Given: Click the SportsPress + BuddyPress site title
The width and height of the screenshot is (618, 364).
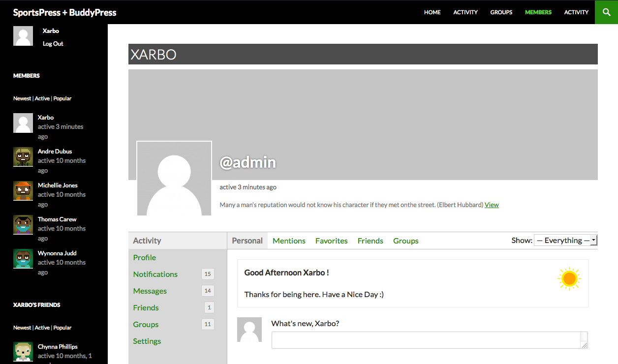Looking at the screenshot, I should click(64, 12).
